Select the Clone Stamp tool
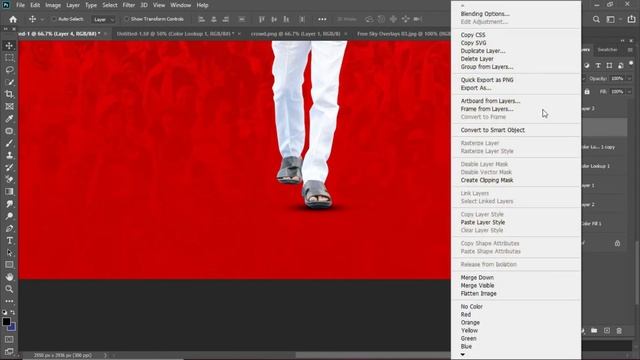This screenshot has width=640, height=360. 9,155
